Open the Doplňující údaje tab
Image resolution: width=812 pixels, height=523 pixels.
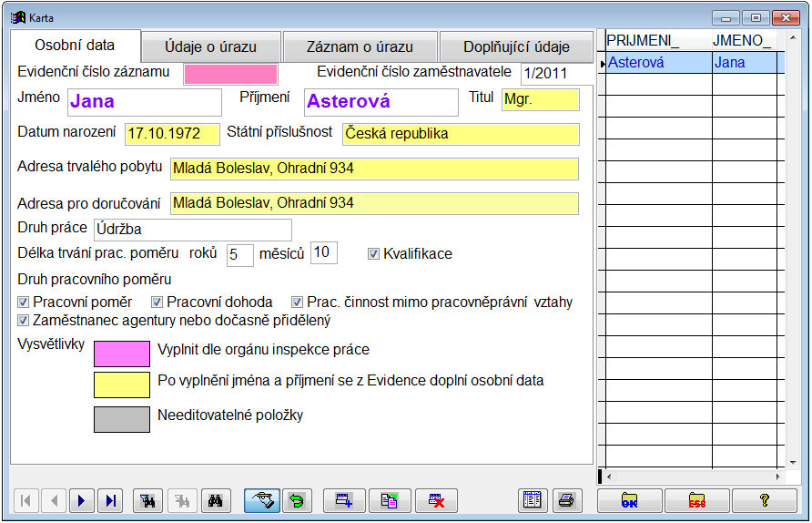[516, 47]
